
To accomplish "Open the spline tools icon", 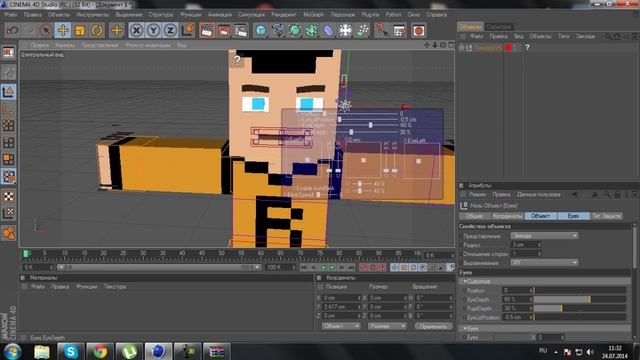I will click(278, 31).
